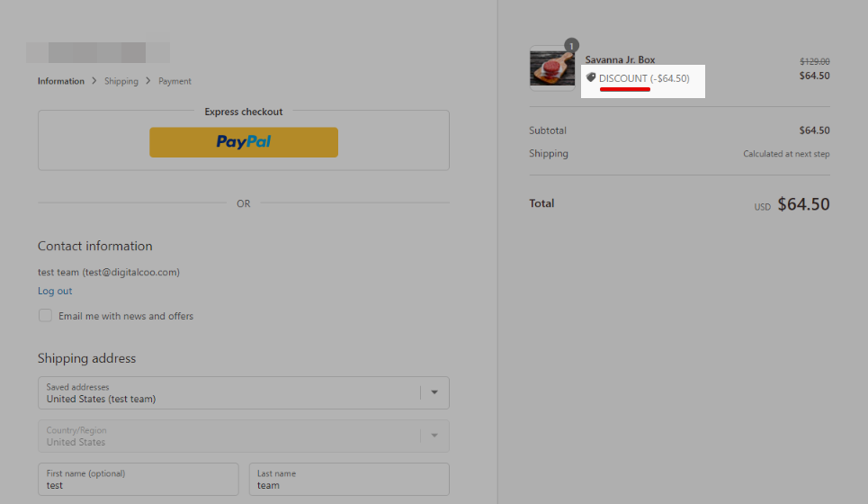
Task: Click the Log out link
Action: pos(55,291)
